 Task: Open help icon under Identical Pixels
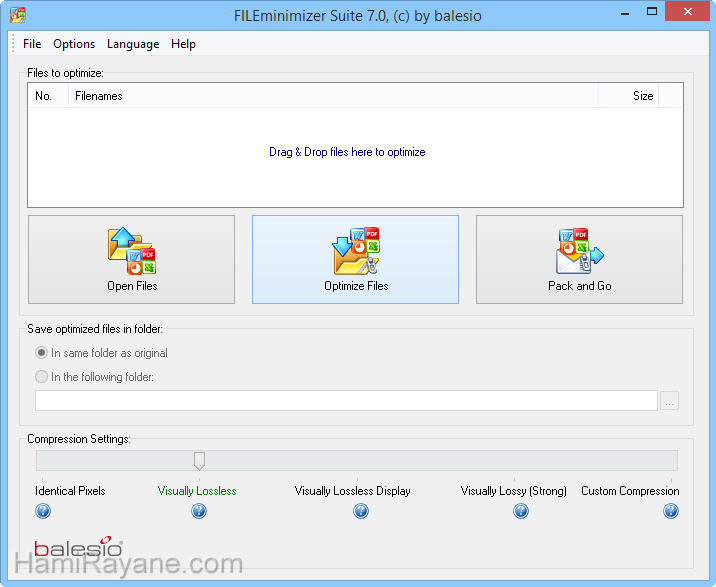[x=43, y=511]
